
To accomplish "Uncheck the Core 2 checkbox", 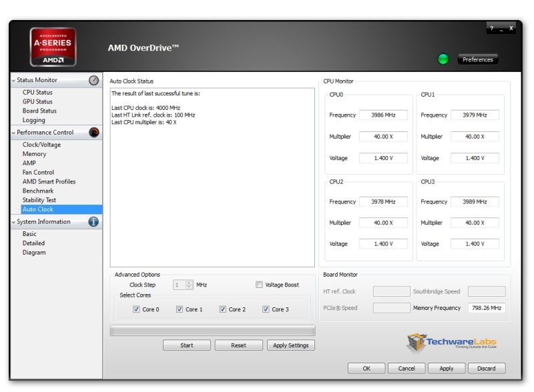I will click(223, 309).
